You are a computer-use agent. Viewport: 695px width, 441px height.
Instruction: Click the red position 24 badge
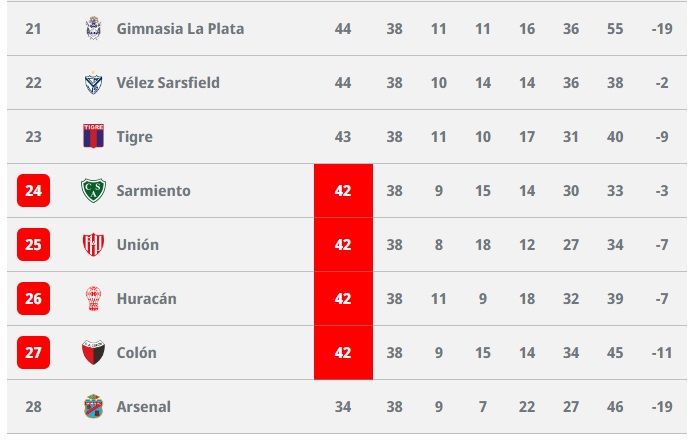[x=33, y=191]
